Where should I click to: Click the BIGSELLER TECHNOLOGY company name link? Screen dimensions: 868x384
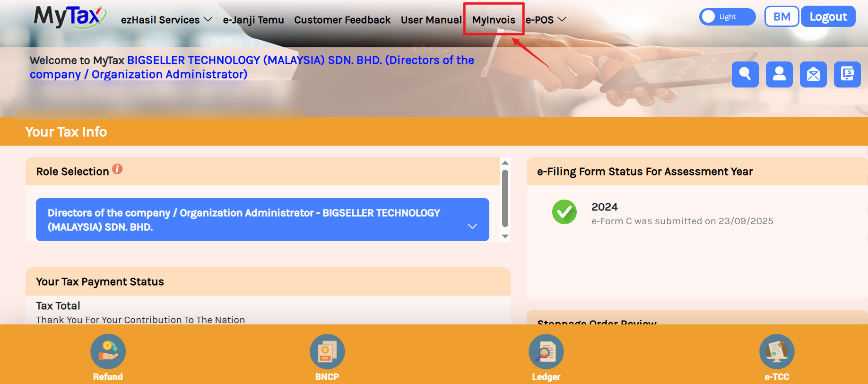(x=252, y=67)
